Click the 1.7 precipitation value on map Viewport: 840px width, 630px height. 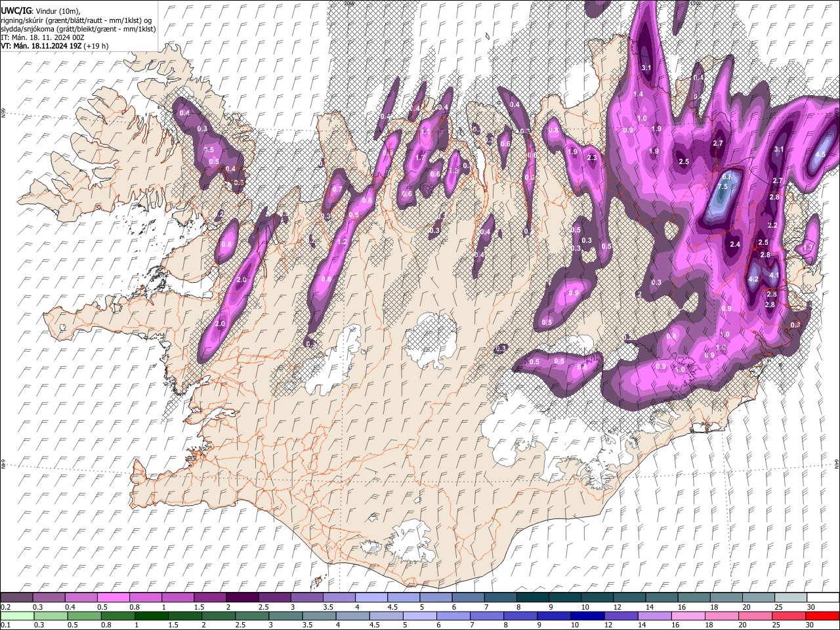[421, 158]
